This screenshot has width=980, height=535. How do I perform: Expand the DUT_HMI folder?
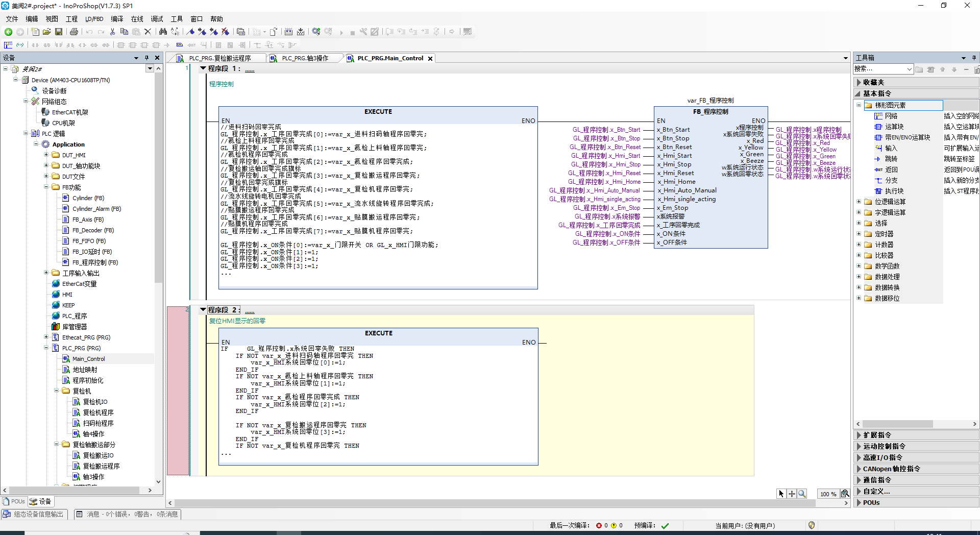click(x=46, y=155)
